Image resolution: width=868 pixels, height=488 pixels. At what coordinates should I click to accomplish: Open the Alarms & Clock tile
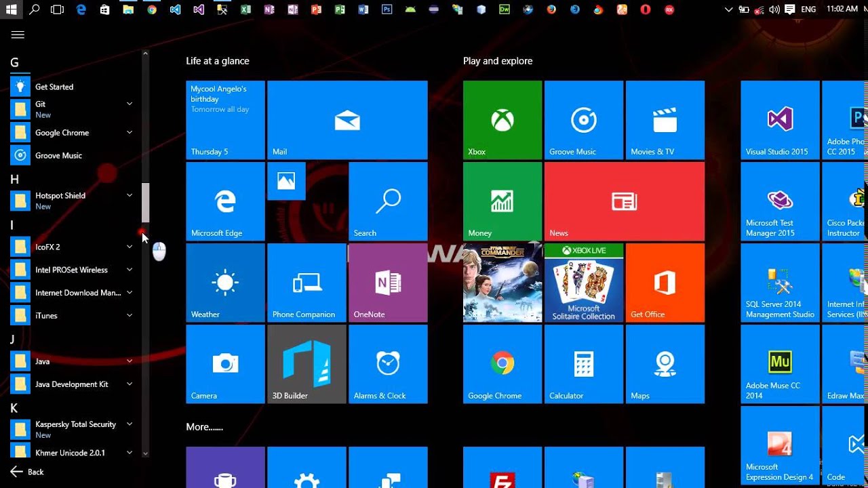388,364
